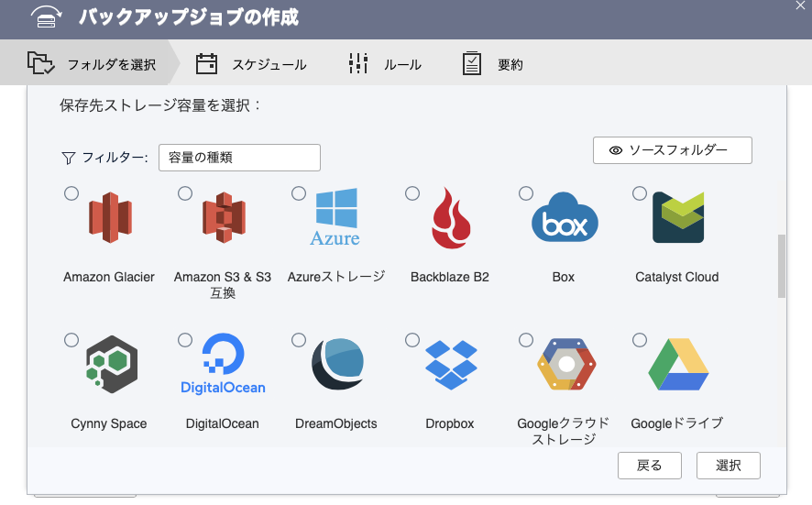Click the rules sliders icon

click(x=358, y=63)
